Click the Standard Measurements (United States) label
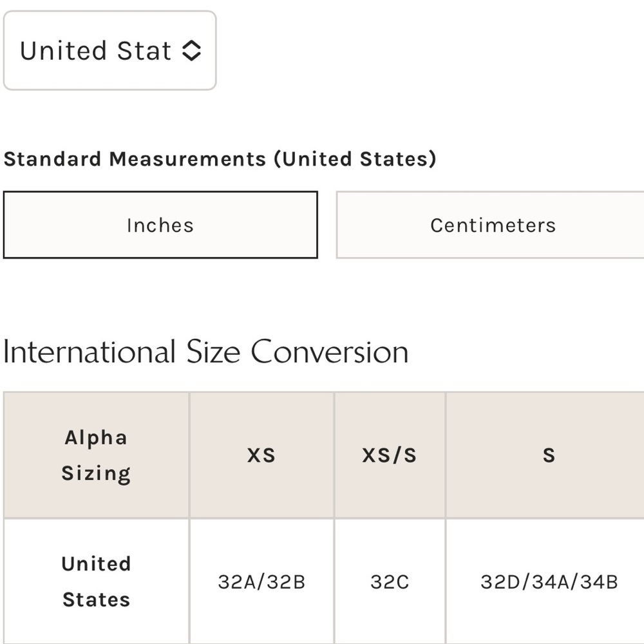644x644 pixels. pyautogui.click(x=220, y=159)
